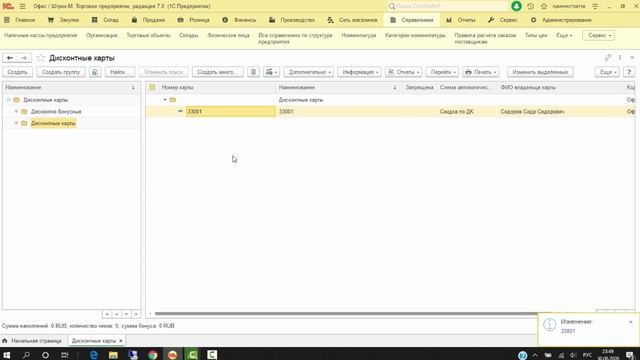
Task: Expand the Дисконтно бонусные tree folder
Action: (16, 111)
